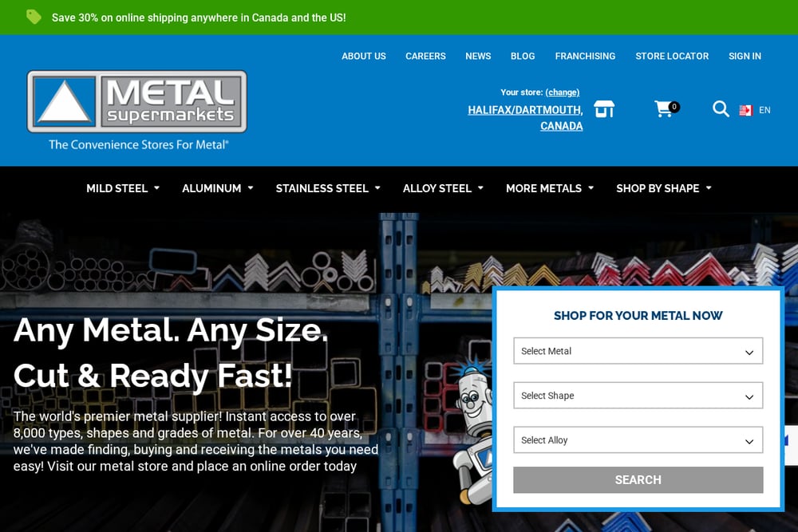Open the Select Shape dropdown

(638, 396)
